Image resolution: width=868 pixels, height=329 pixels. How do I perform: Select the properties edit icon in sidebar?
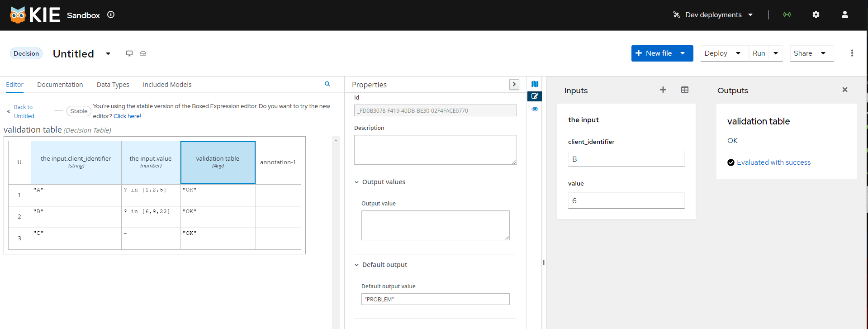tap(535, 96)
